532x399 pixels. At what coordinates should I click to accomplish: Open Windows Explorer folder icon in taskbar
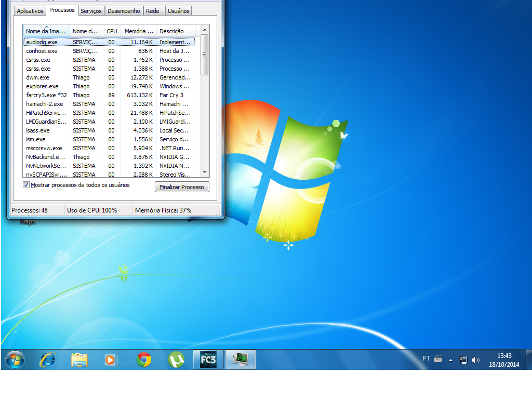79,360
